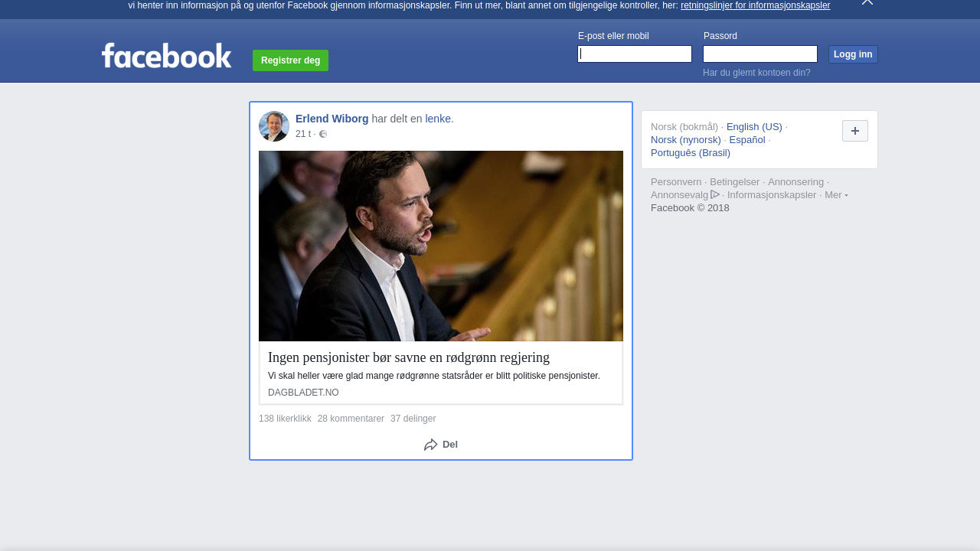
Task: Click the Passord input field
Action: coord(759,54)
